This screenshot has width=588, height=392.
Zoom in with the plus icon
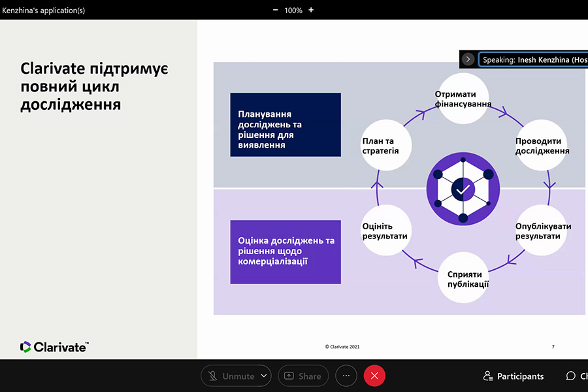coord(311,10)
